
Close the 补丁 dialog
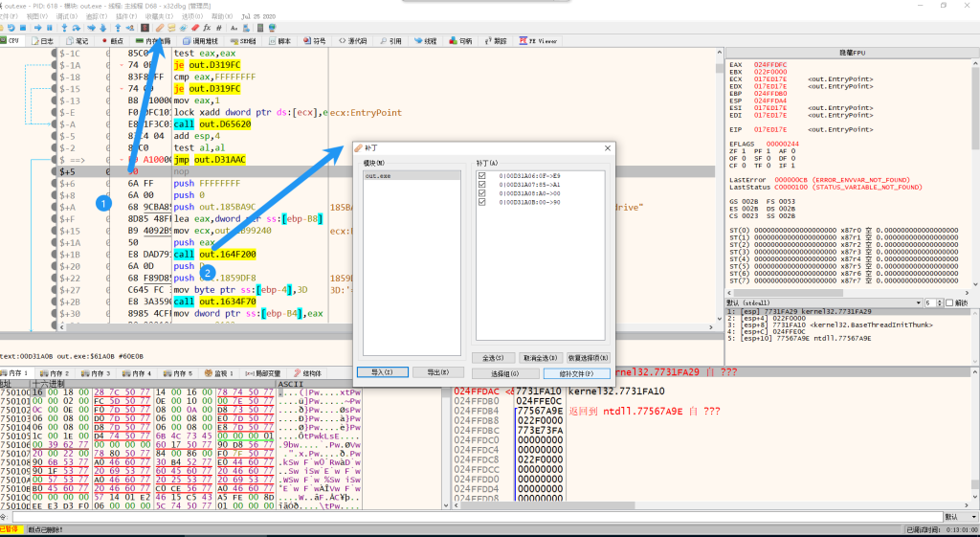607,148
